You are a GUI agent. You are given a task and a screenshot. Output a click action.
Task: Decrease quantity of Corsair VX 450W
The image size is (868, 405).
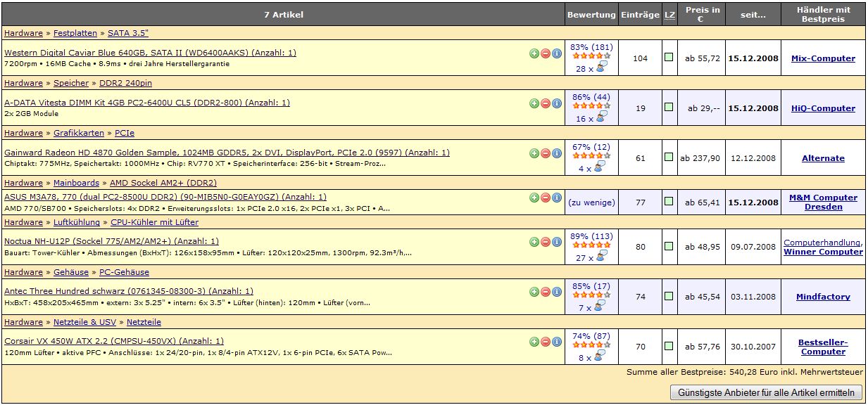(x=546, y=342)
